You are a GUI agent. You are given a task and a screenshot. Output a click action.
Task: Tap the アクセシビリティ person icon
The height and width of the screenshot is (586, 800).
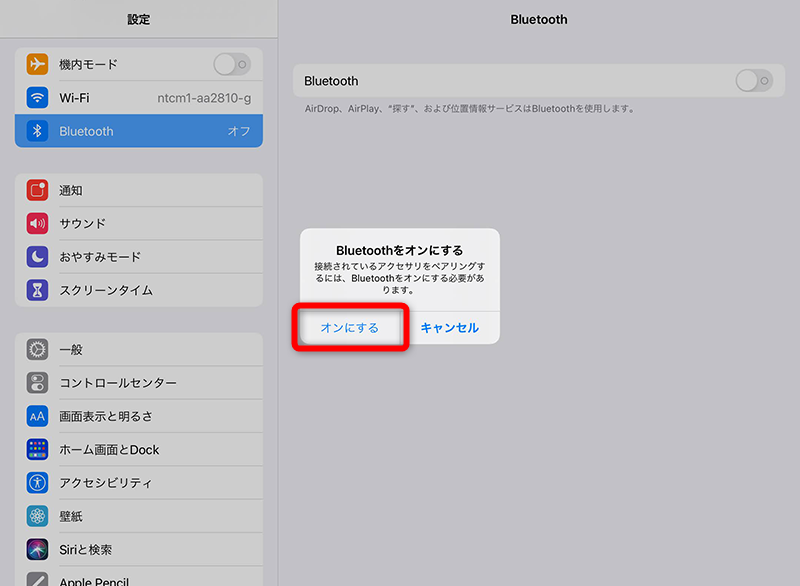(37, 482)
